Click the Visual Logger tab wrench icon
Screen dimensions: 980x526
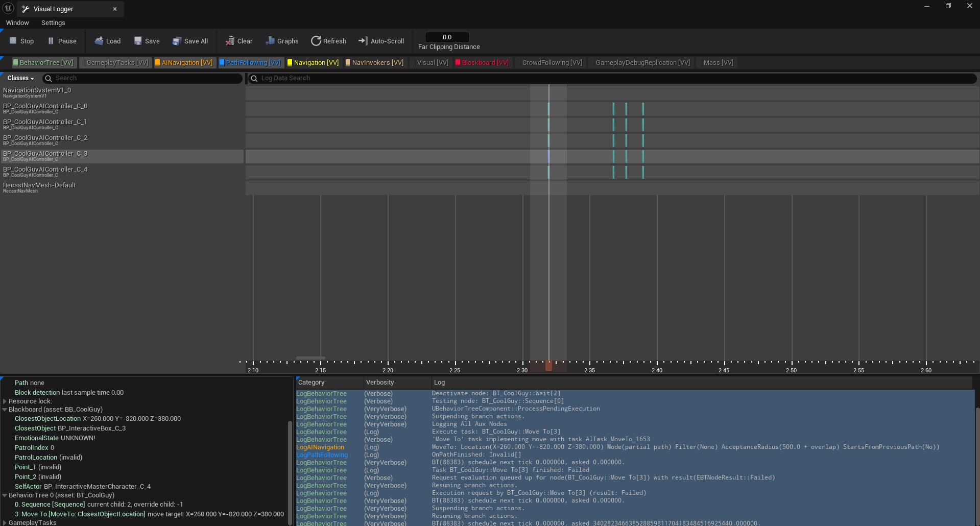pyautogui.click(x=26, y=9)
